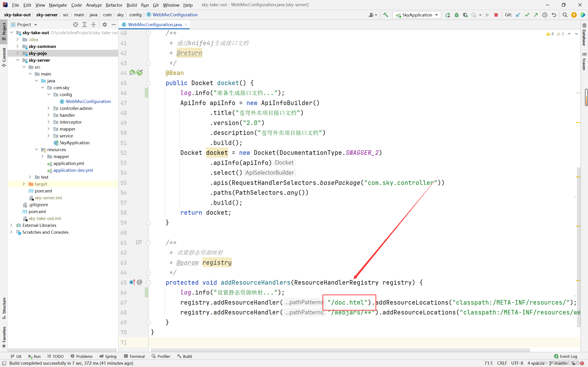Expand the sky-common module folder
The height and width of the screenshot is (367, 588).
(17, 46)
